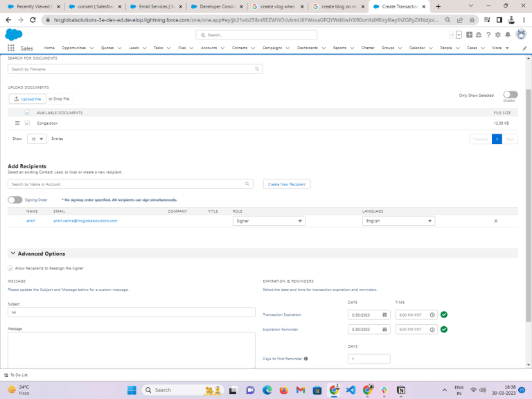
Task: Click the drag handle for Conga.docx
Action: (17, 123)
